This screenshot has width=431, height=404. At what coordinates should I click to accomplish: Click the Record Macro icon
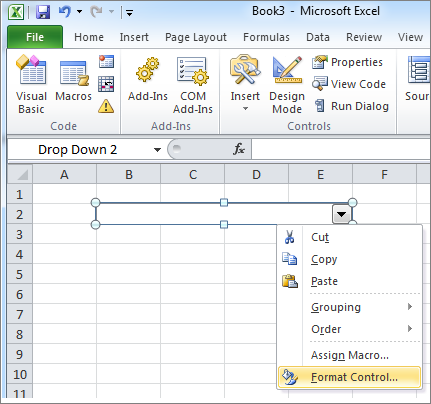106,61
